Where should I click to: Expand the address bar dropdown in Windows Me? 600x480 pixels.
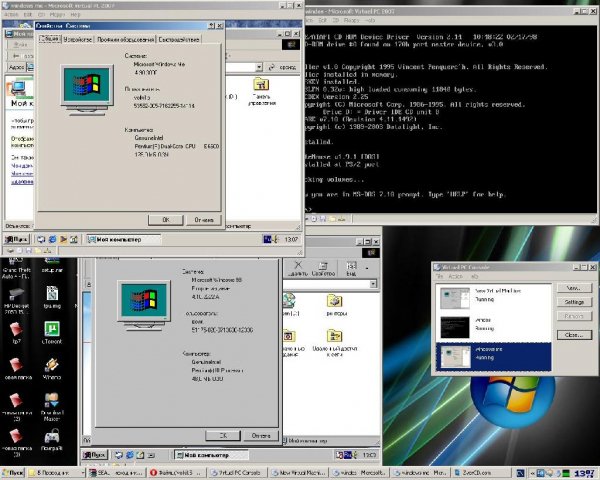tap(259, 67)
